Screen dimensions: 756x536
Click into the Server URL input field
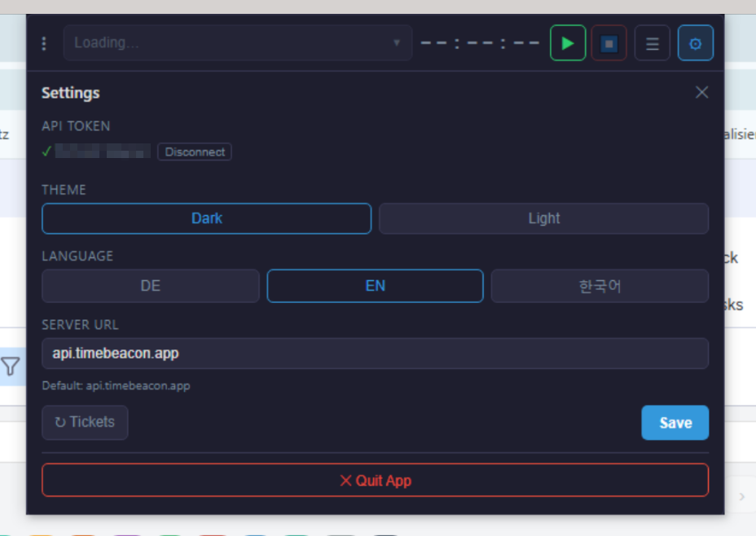click(x=375, y=354)
